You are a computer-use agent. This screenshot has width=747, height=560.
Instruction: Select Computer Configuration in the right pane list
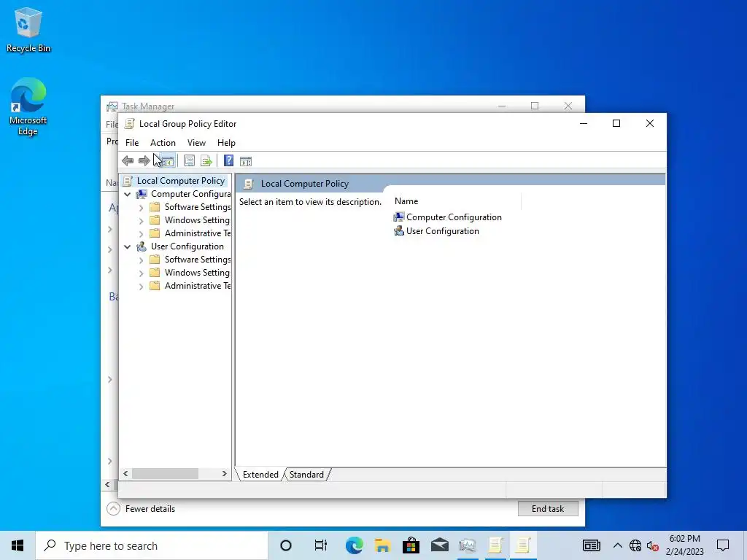[x=447, y=217]
